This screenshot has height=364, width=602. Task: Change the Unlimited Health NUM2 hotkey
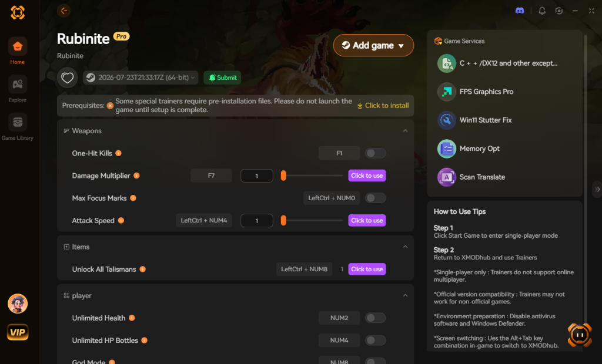point(339,318)
